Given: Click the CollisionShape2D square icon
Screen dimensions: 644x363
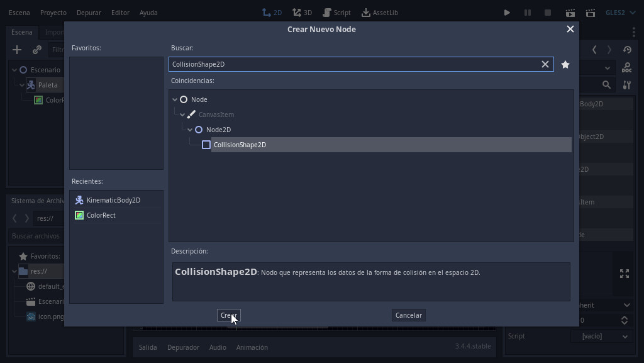Looking at the screenshot, I should (206, 145).
